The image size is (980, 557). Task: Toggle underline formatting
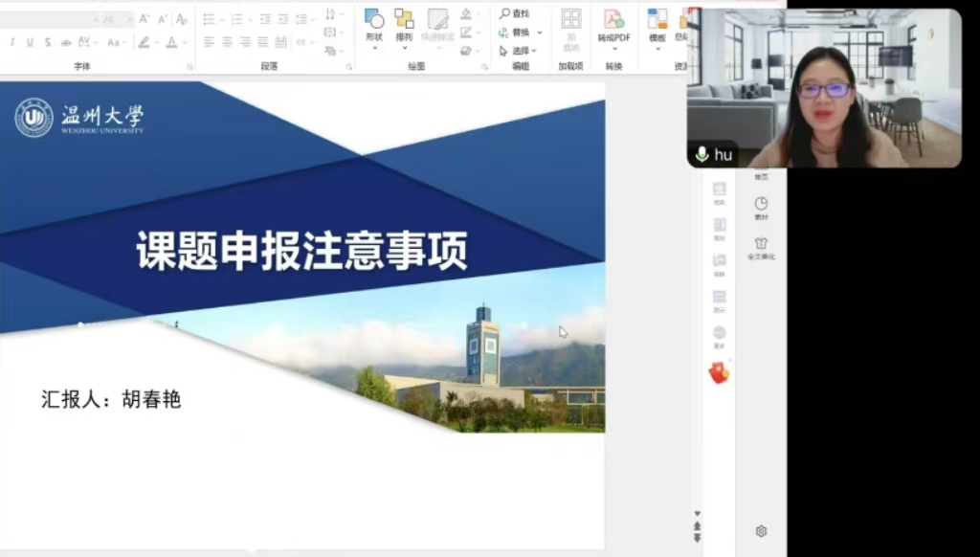click(x=30, y=42)
